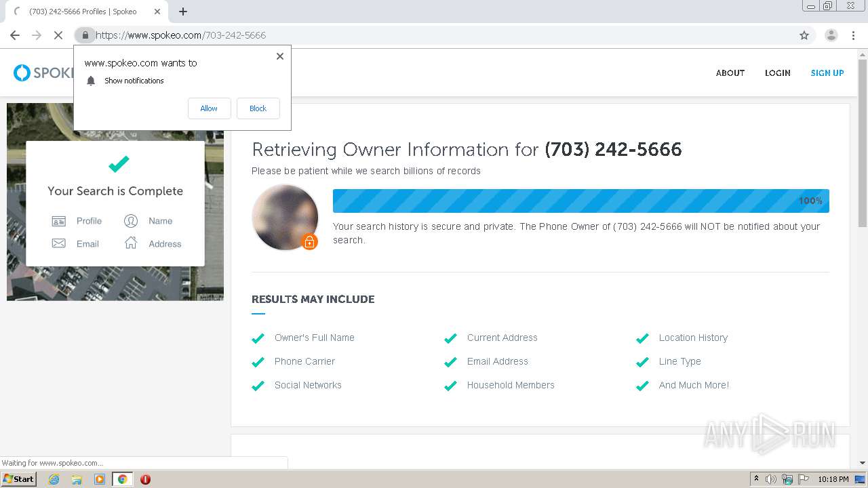The width and height of the screenshot is (868, 488).
Task: Click the Profile card icon
Action: click(x=59, y=221)
